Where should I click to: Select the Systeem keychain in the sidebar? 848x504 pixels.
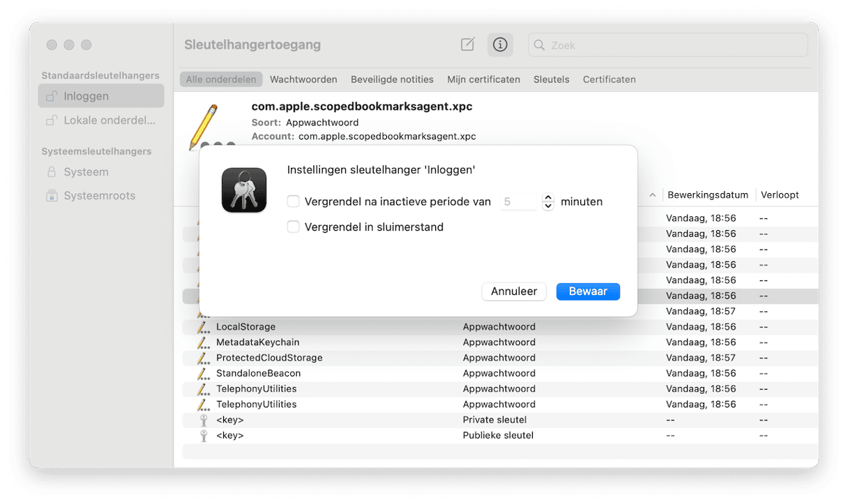pos(101,171)
